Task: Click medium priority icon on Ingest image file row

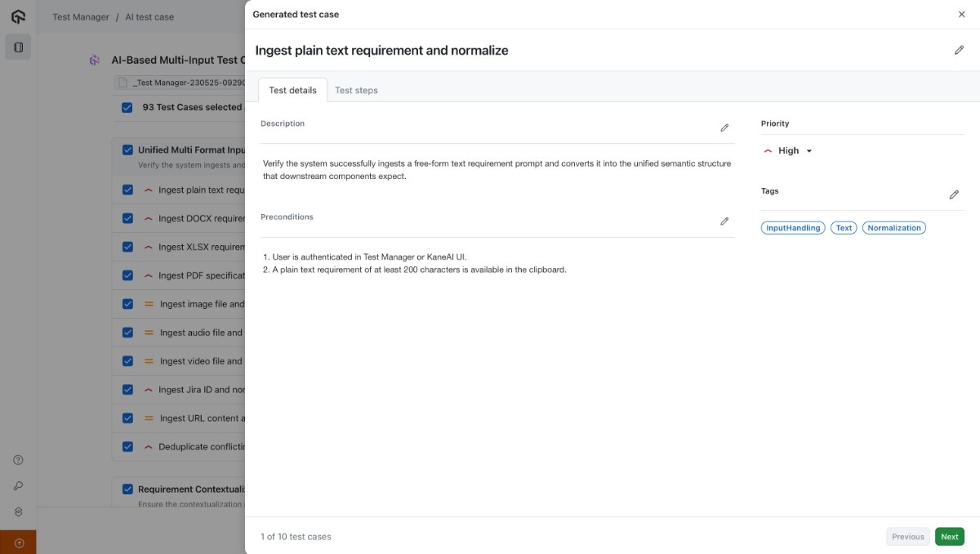Action: 149,304
